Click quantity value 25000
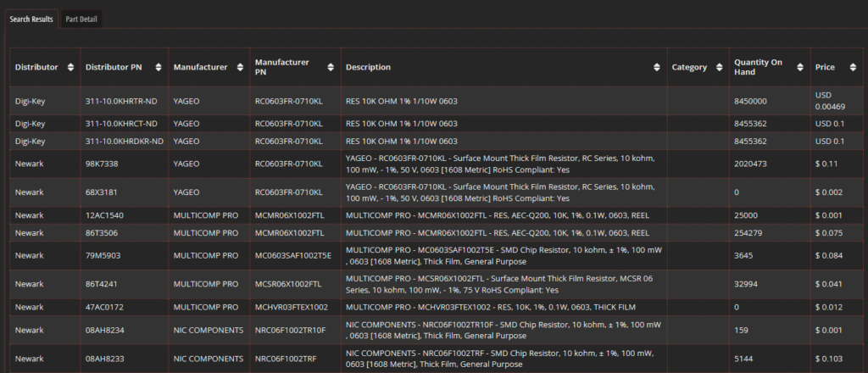This screenshot has width=868, height=373. pos(746,215)
